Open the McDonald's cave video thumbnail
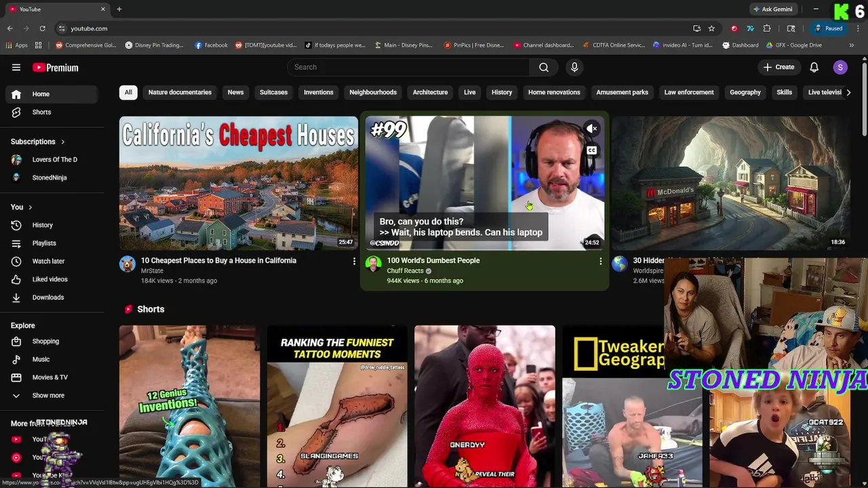Screen dimensions: 868x488 pyautogui.click(x=730, y=183)
